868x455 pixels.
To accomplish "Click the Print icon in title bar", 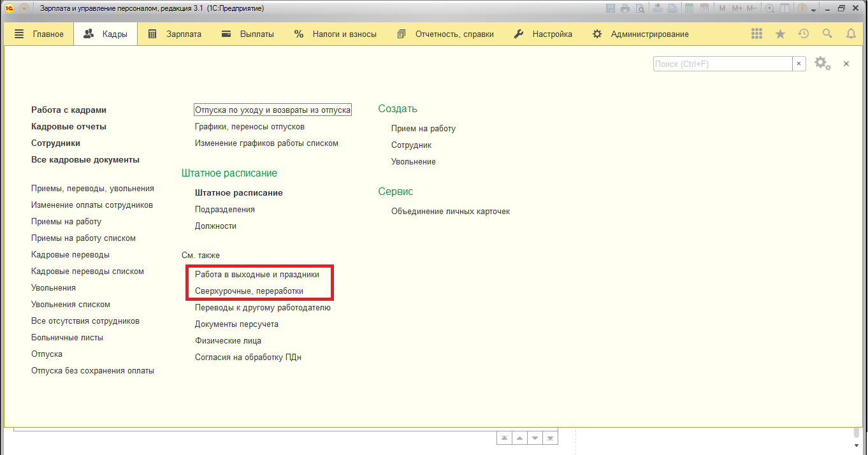I will click(x=625, y=8).
